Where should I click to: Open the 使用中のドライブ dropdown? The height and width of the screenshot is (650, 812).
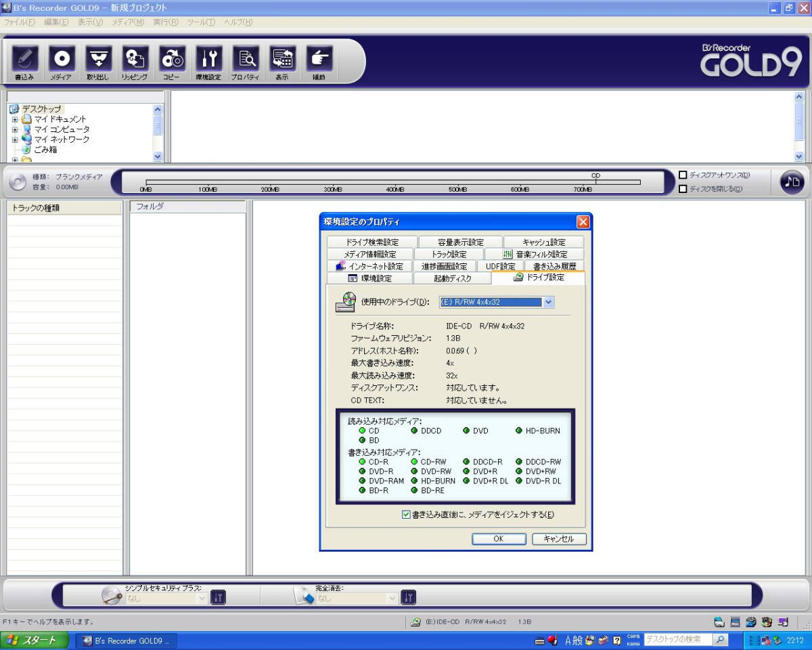(x=549, y=302)
